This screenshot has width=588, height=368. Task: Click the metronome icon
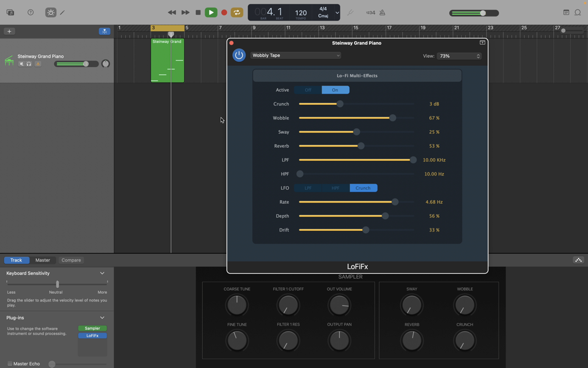tap(382, 12)
